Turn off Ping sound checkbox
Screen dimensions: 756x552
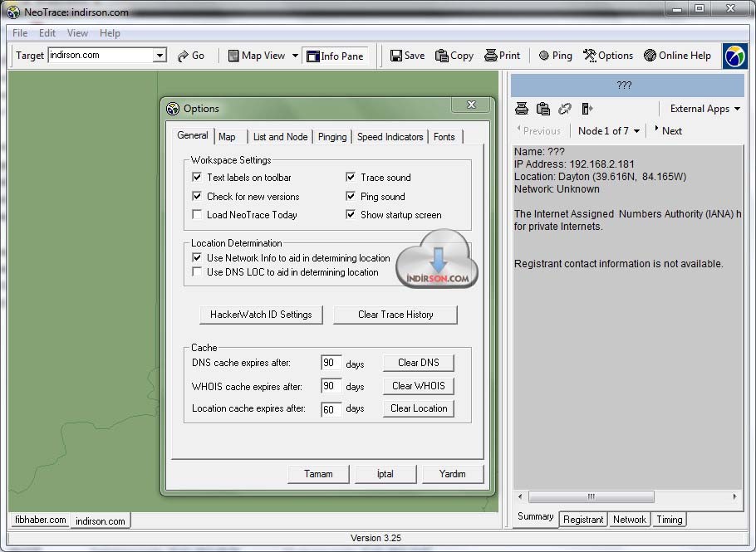tap(351, 196)
